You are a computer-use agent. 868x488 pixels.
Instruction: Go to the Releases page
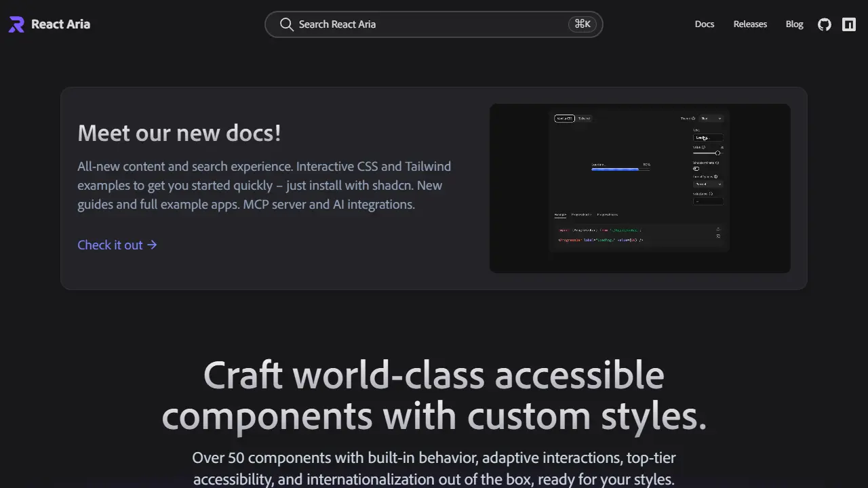[x=750, y=24]
